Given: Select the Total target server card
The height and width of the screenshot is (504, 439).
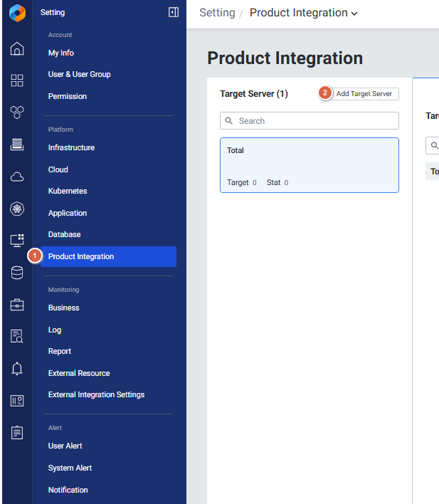Looking at the screenshot, I should [310, 165].
